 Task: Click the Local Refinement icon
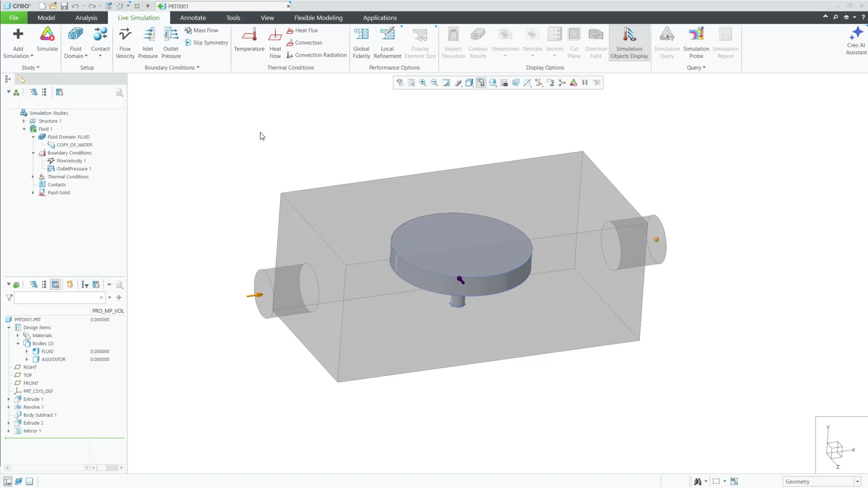click(x=387, y=34)
